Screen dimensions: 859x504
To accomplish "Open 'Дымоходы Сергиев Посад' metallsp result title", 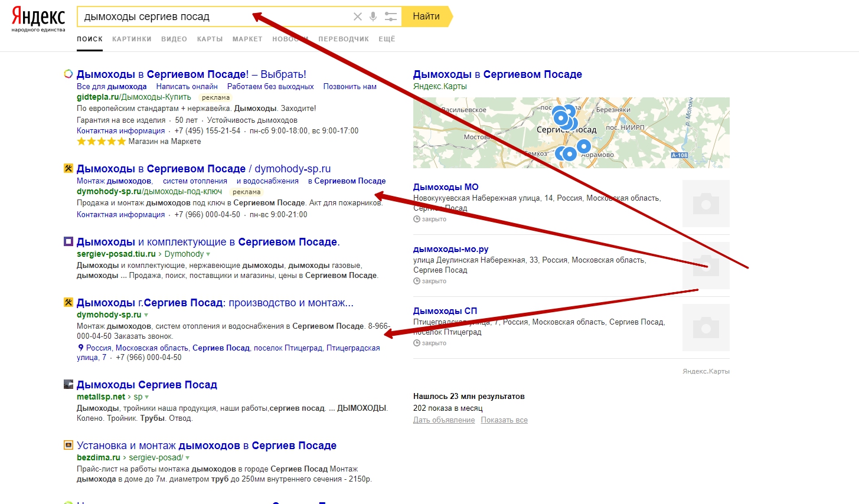I will (147, 385).
